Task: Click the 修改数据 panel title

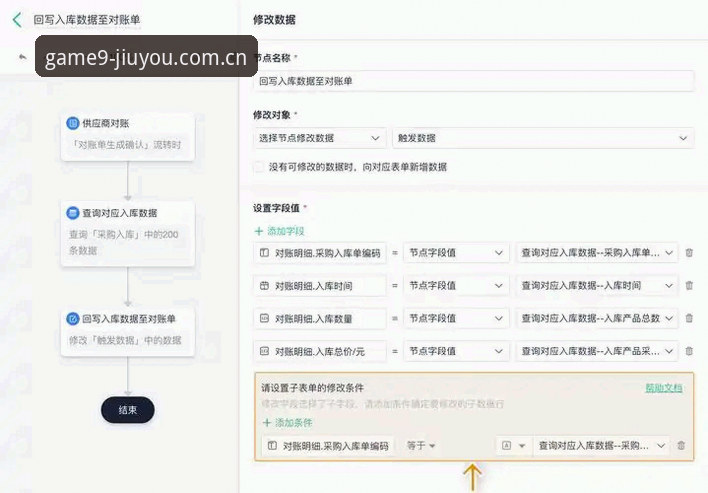Action: coord(275,20)
